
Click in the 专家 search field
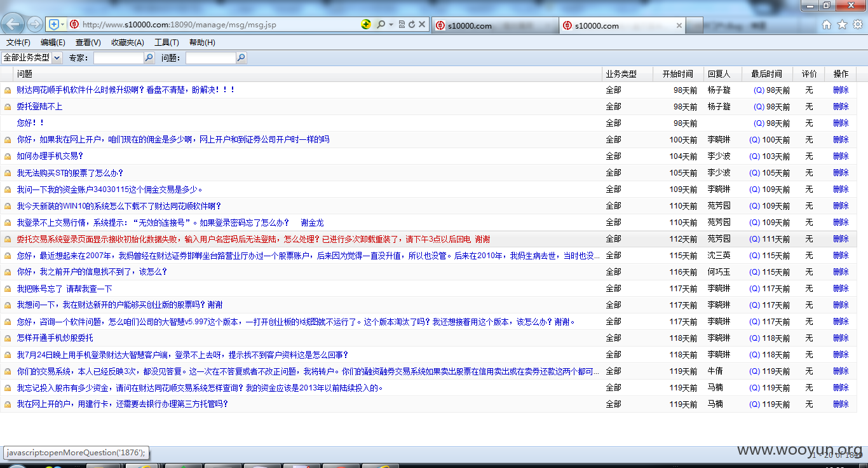119,58
